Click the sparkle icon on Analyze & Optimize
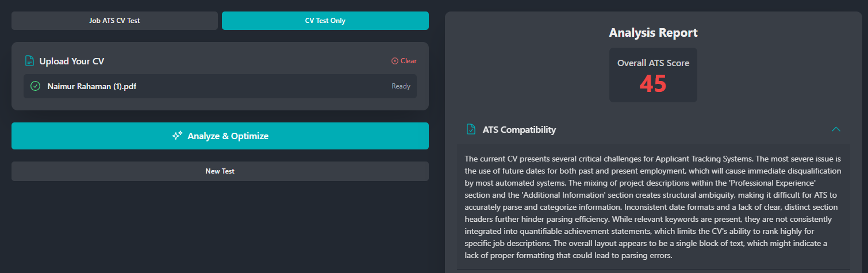Screen dimensions: 868x273 tap(177, 136)
